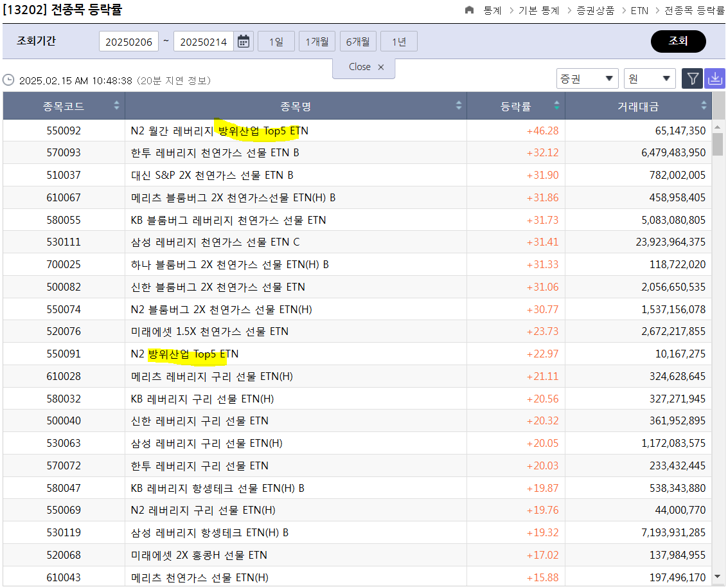
Task: Click the filter funnel icon
Action: 692,78
